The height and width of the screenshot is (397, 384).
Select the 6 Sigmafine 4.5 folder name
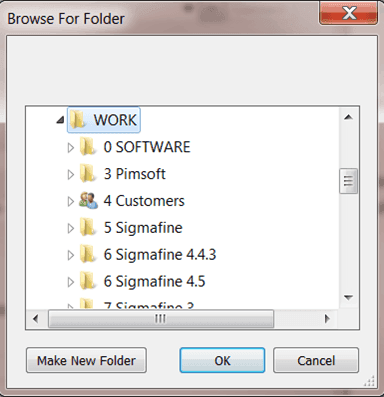tap(154, 282)
